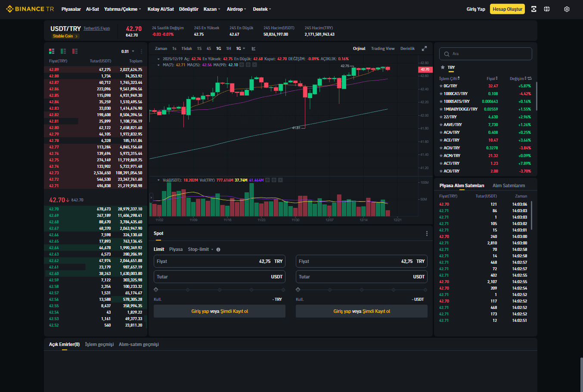Image resolution: width=583 pixels, height=392 pixels.
Task: Open the TetherUS Fiyatı link
Action: tap(97, 28)
